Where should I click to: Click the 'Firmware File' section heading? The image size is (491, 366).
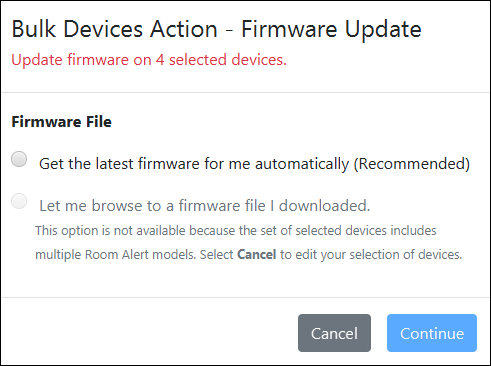click(61, 122)
